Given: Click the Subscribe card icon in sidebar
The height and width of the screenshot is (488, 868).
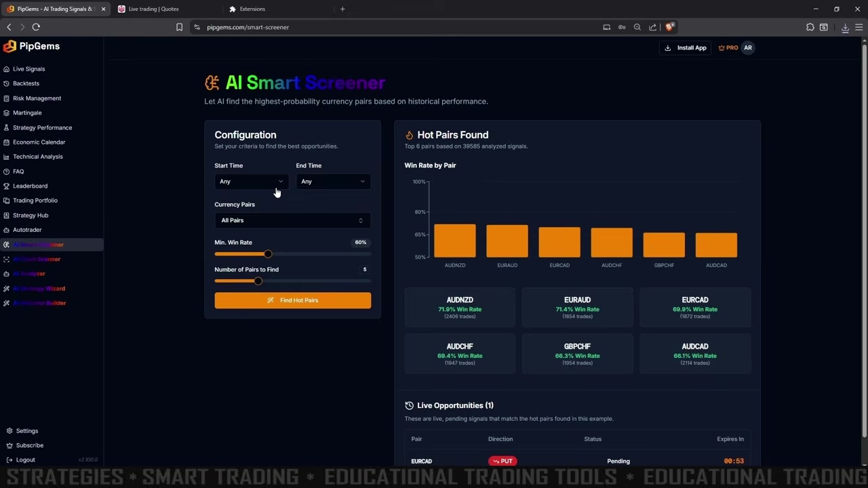Looking at the screenshot, I should pos(9,445).
